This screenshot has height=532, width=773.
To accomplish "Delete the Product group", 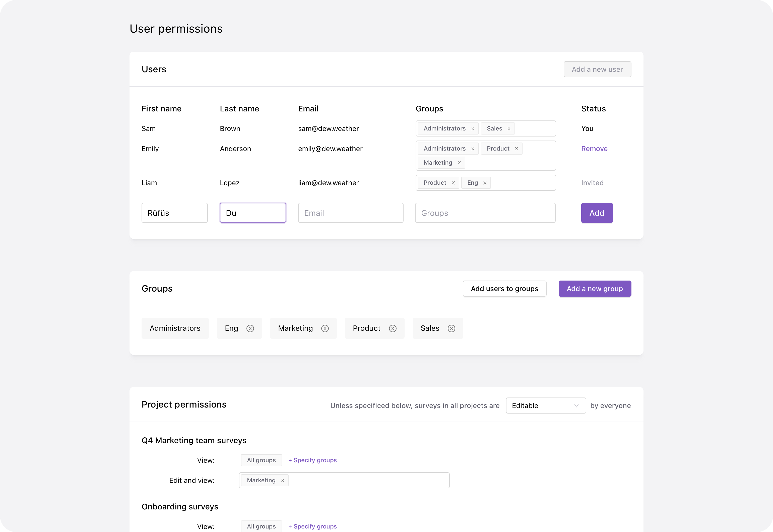I will (x=393, y=328).
